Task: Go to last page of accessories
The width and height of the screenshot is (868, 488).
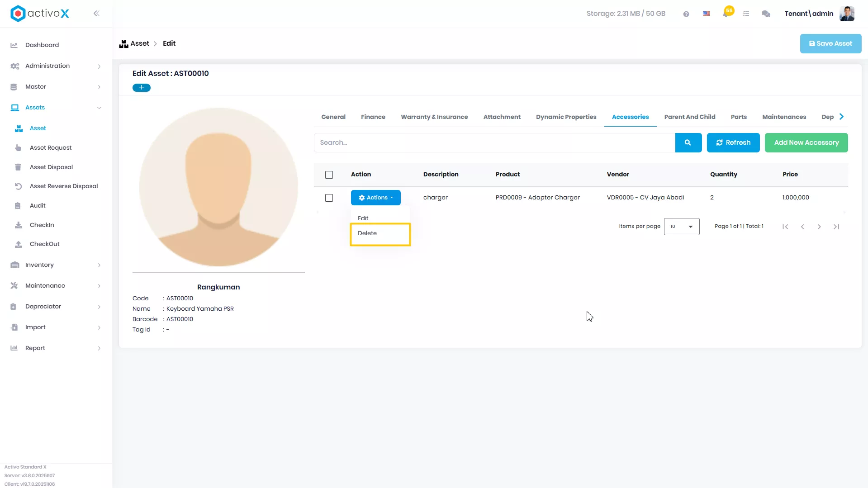Action: (836, 227)
